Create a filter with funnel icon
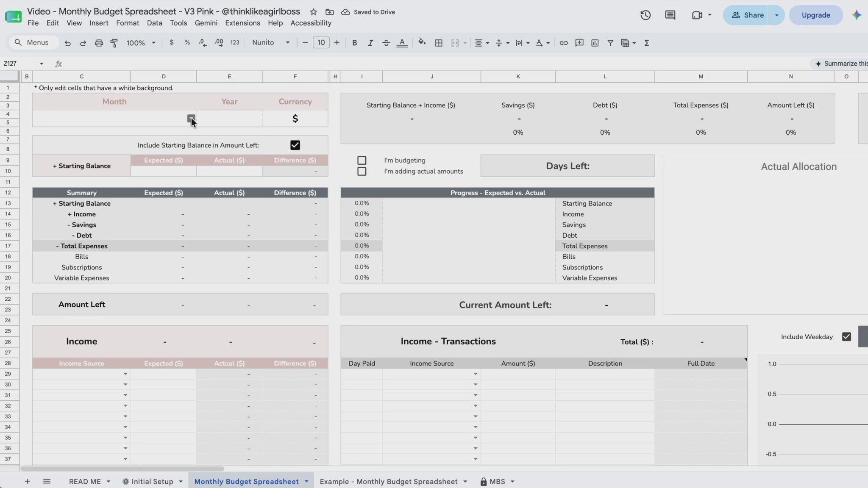The width and height of the screenshot is (868, 488). (x=610, y=43)
